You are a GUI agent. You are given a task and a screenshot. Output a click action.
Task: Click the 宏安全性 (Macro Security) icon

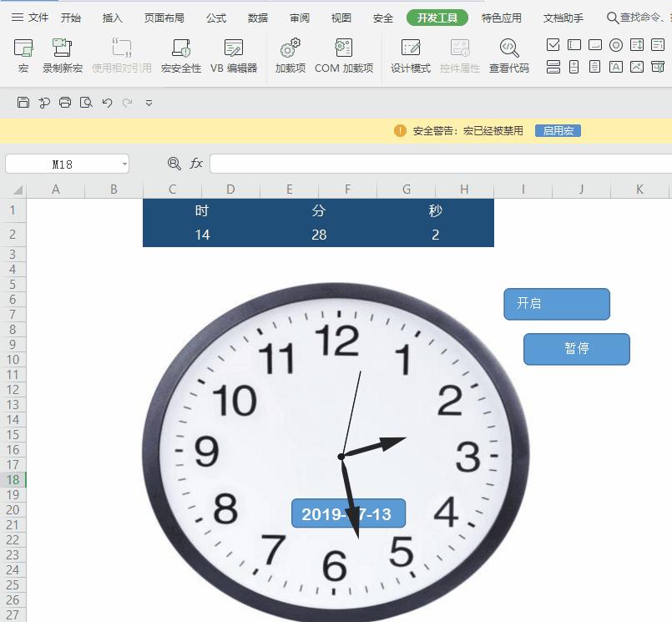(x=183, y=53)
